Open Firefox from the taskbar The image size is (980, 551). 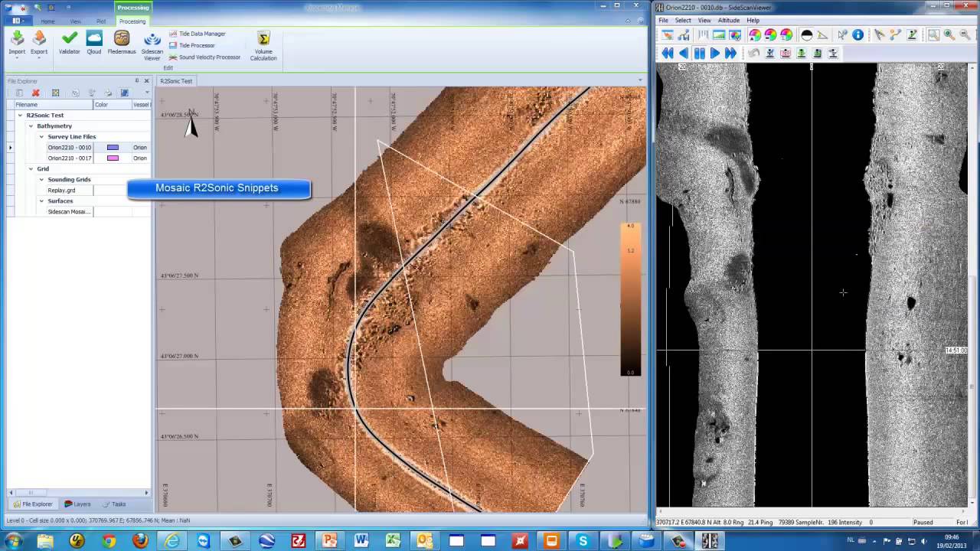click(x=140, y=541)
